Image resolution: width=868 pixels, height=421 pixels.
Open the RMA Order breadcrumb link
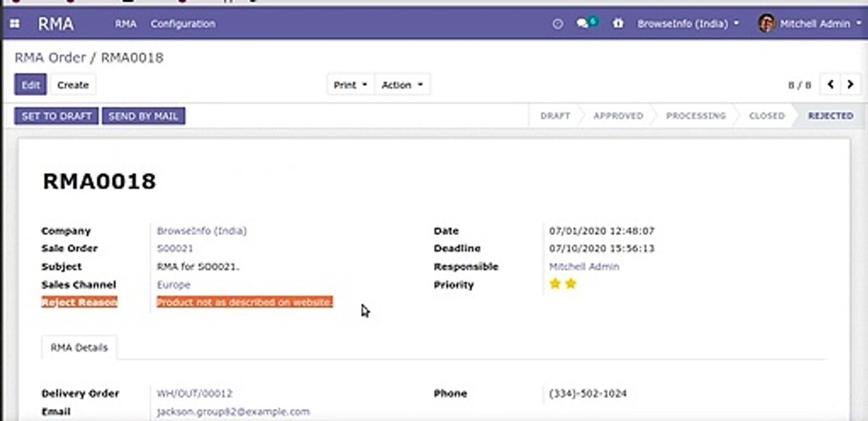pyautogui.click(x=50, y=57)
